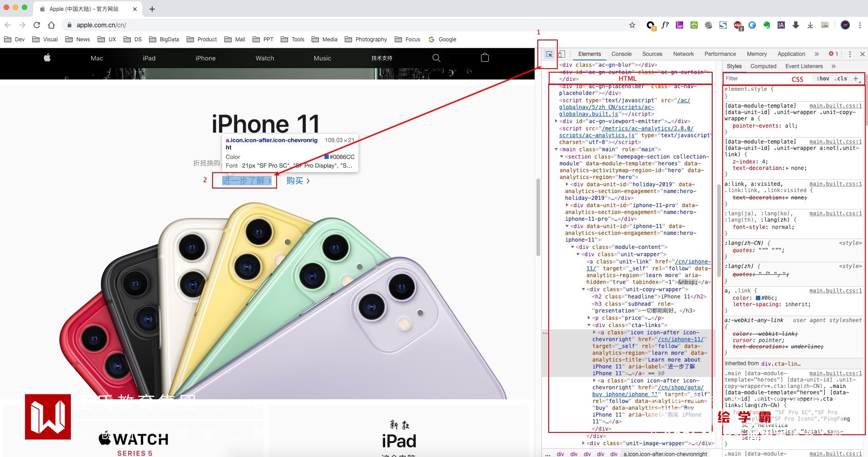868x457 pixels.
Task: Navigate forward in browser history
Action: point(22,25)
